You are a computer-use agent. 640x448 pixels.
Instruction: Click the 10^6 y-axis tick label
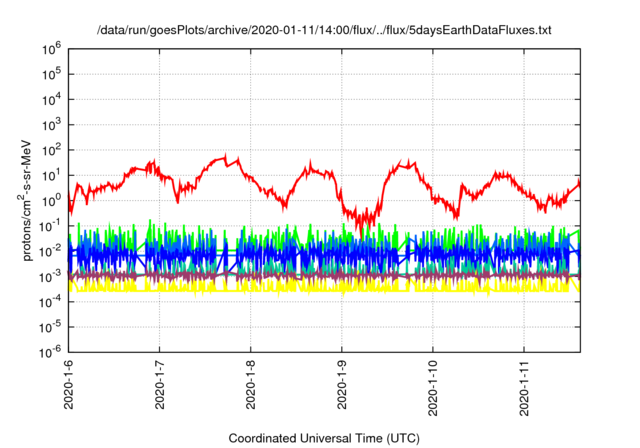(x=51, y=49)
